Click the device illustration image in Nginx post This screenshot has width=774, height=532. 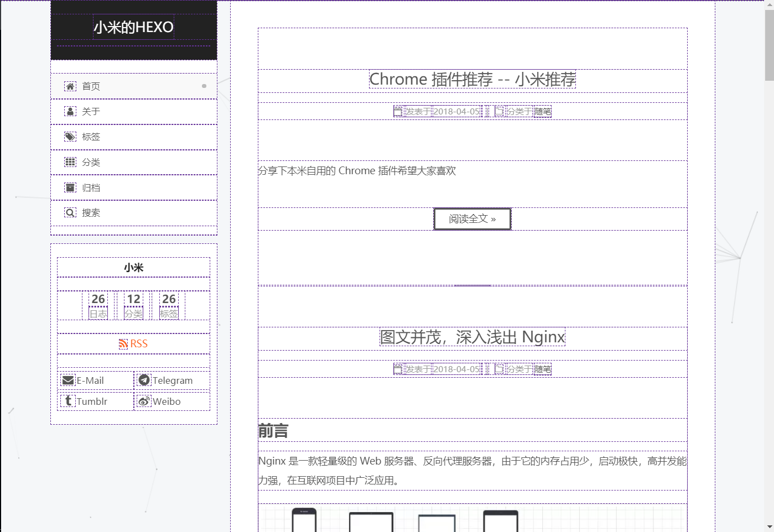tap(472, 518)
